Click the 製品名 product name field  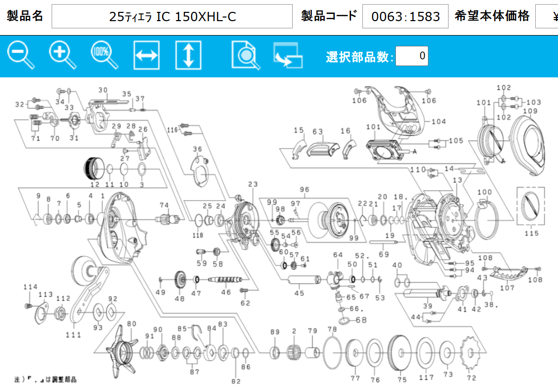point(172,17)
